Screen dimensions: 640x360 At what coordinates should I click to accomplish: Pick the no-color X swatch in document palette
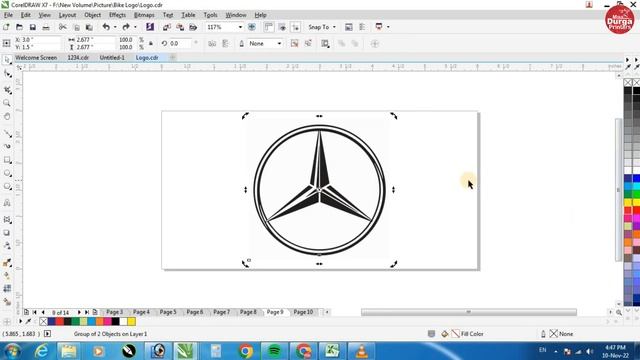44,322
